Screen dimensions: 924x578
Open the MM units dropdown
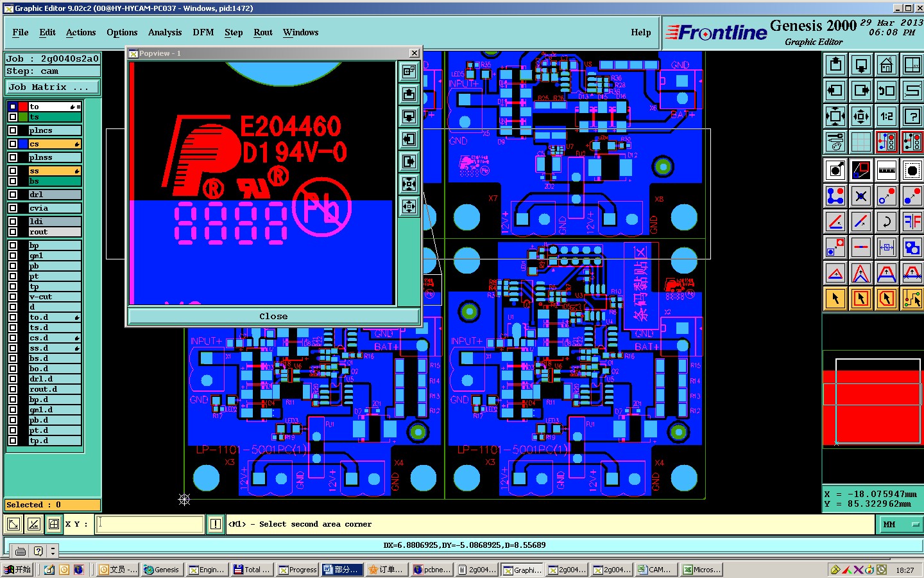coord(900,525)
